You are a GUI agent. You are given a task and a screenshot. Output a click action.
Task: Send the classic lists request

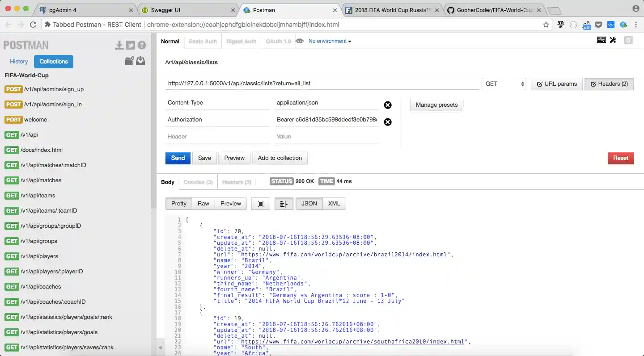(x=178, y=158)
